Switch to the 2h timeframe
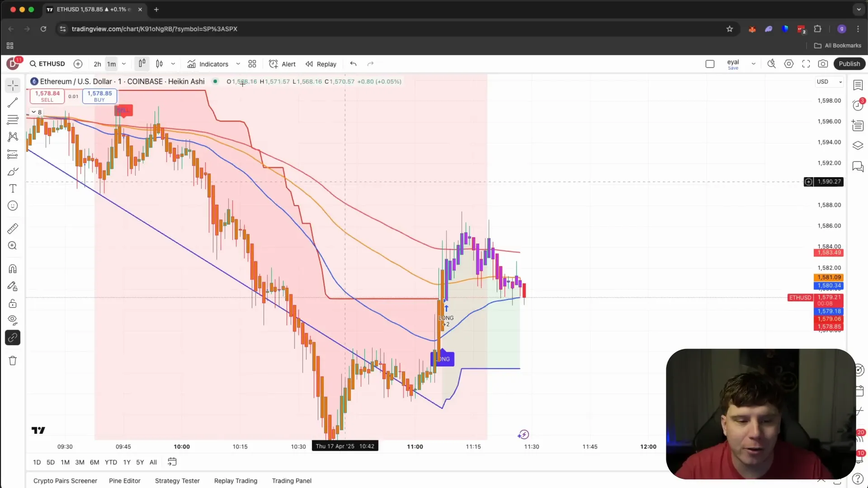868x488 pixels. tap(97, 64)
